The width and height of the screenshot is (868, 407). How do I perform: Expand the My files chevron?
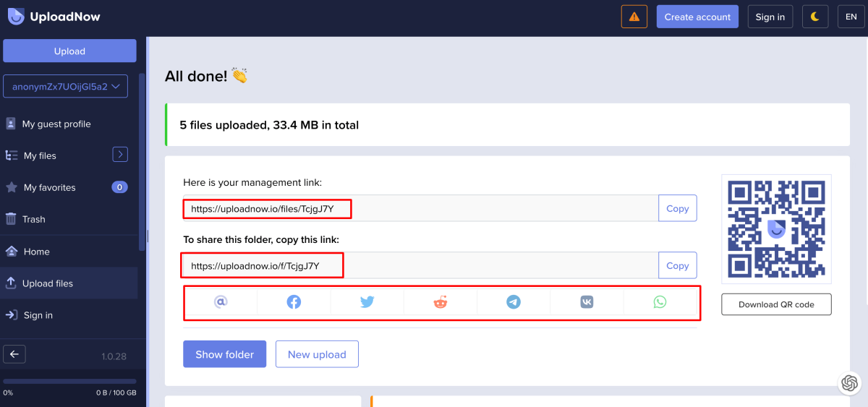pyautogui.click(x=120, y=154)
